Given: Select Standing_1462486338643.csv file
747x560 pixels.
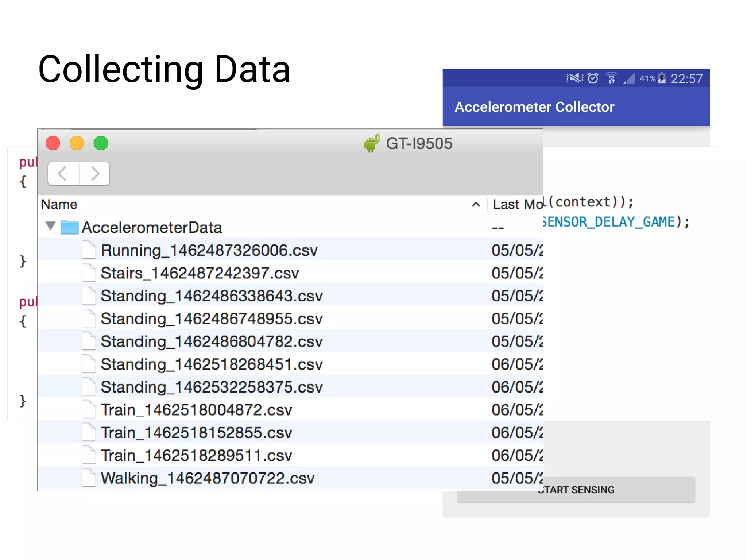Looking at the screenshot, I should pos(290,296).
